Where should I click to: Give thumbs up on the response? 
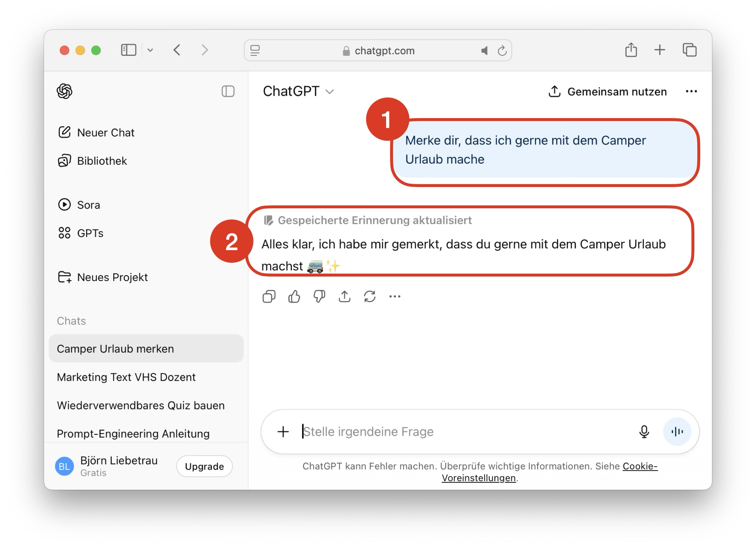click(x=294, y=296)
